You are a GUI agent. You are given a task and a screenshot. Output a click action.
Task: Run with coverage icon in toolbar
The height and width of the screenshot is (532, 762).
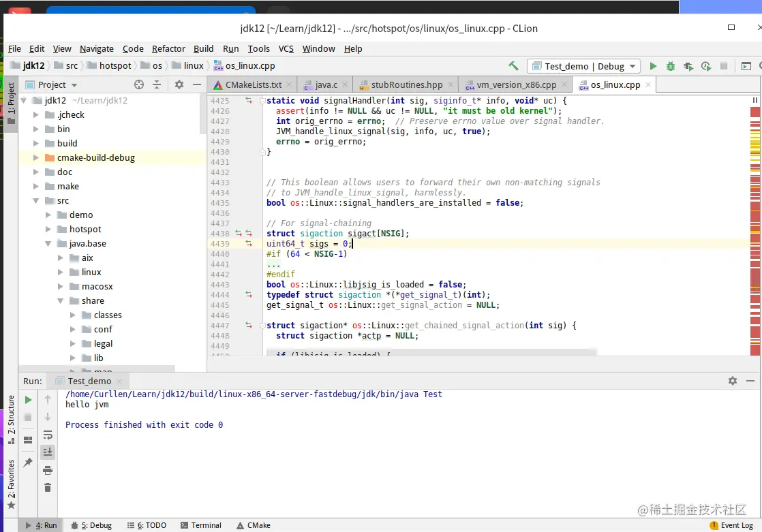[688, 66]
